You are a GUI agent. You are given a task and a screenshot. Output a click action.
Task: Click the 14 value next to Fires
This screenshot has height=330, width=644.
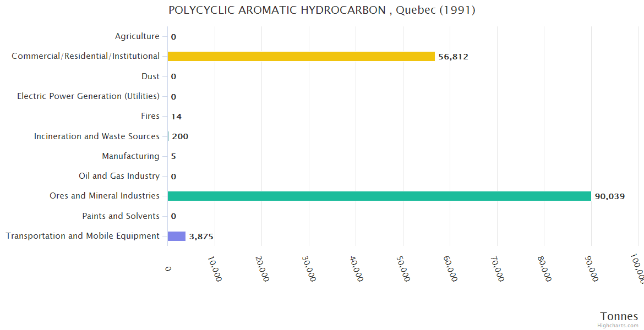[176, 117]
